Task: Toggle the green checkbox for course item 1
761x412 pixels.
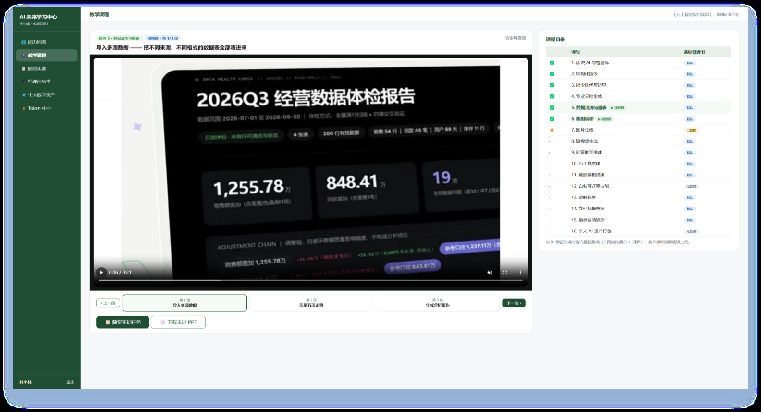Action: click(x=552, y=63)
